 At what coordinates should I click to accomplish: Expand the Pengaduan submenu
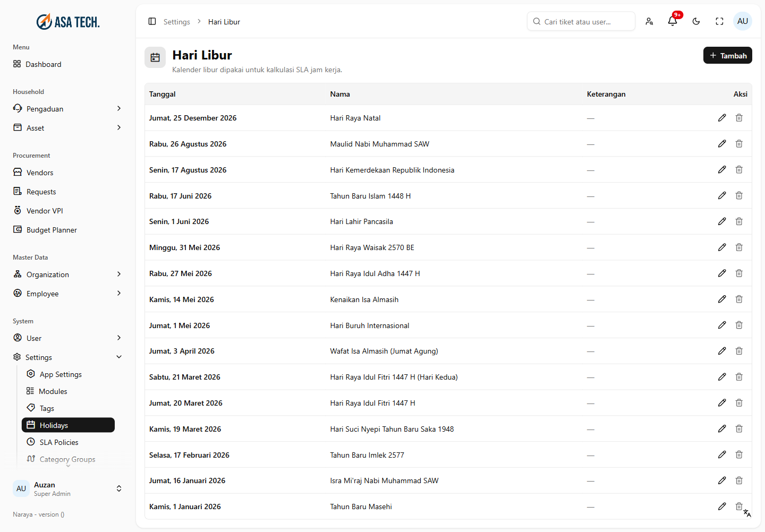[x=119, y=108]
